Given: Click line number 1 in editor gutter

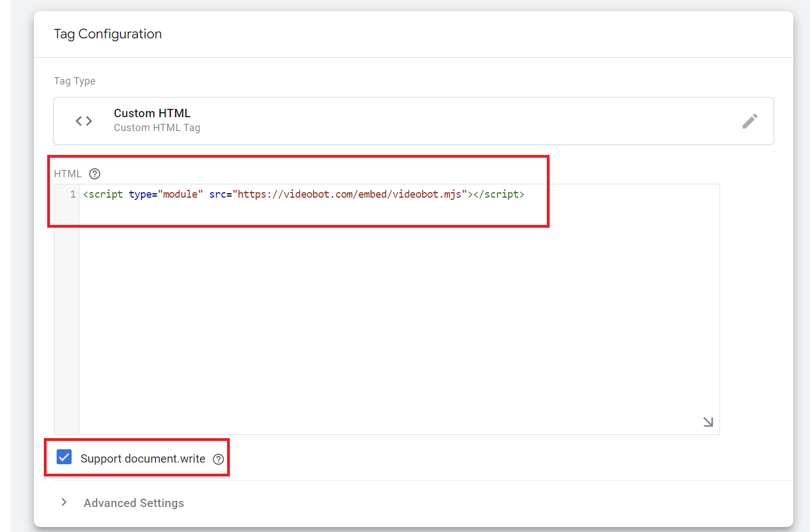Looking at the screenshot, I should pyautogui.click(x=73, y=194).
